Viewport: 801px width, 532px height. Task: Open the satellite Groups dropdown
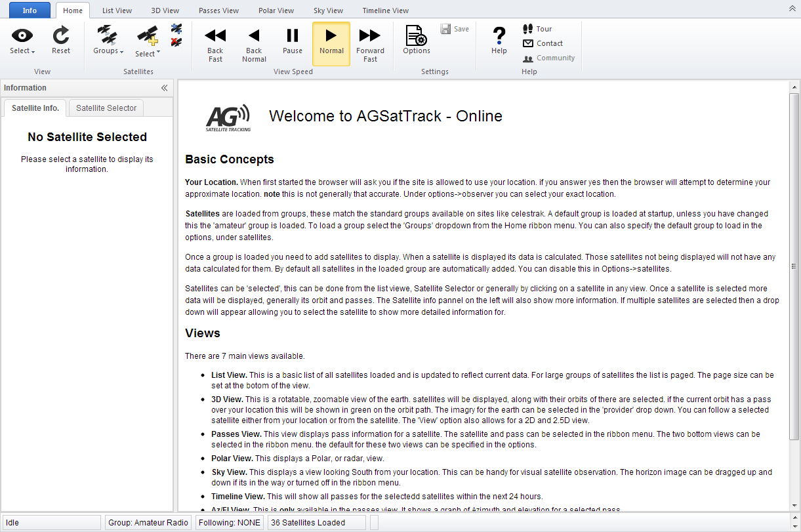(x=108, y=41)
